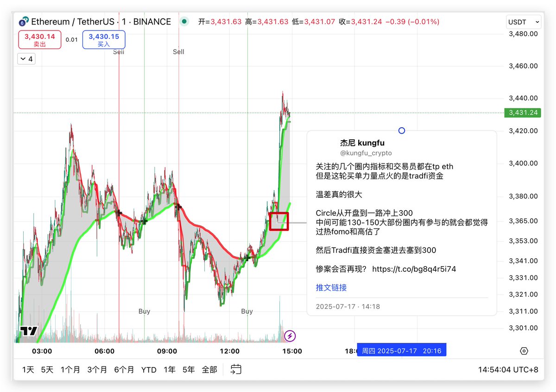Select the 5天 time range

[47, 370]
